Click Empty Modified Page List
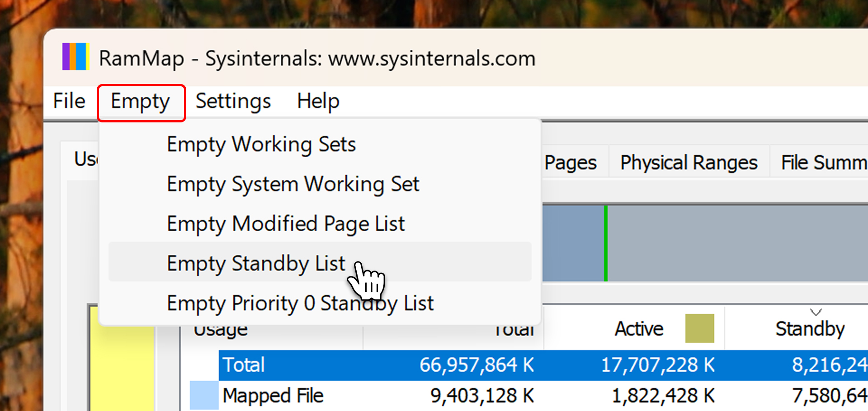The height and width of the screenshot is (411, 868). tap(286, 224)
